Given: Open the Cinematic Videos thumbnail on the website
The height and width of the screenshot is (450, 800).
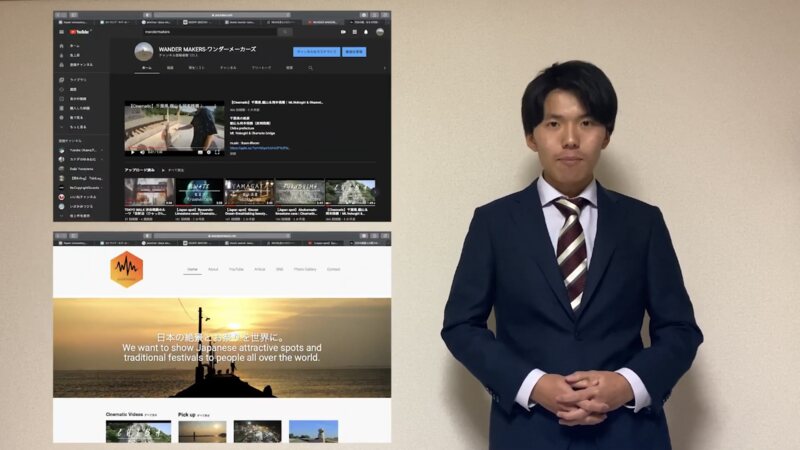Looking at the screenshot, I should 138,432.
